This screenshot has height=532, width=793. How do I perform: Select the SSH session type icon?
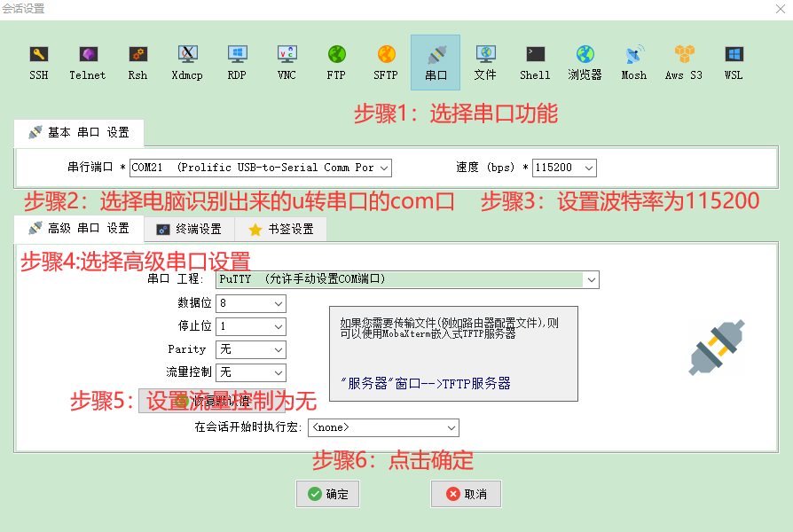38,63
